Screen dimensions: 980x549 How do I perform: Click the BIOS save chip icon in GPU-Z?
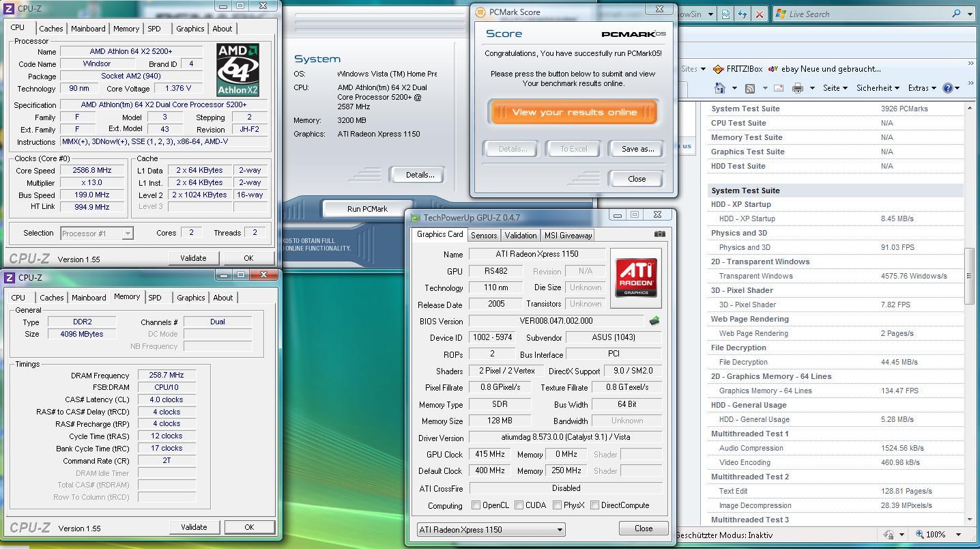point(654,320)
